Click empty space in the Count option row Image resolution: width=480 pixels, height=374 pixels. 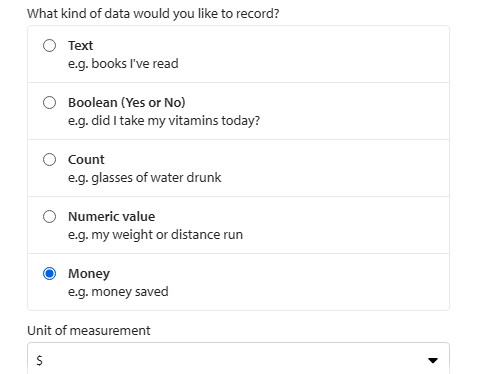(333, 168)
